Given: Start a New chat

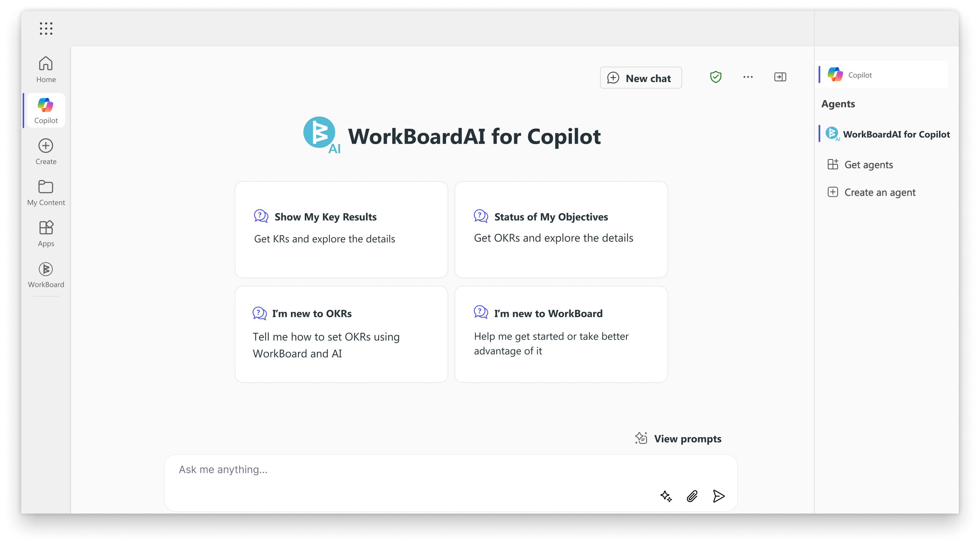Looking at the screenshot, I should 641,78.
